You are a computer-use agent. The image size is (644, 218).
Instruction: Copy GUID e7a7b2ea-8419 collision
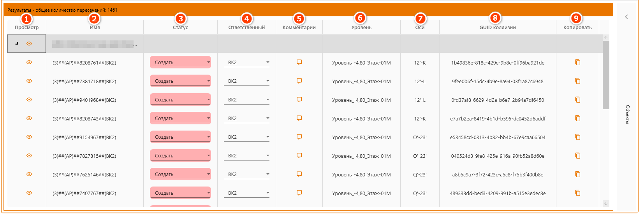coord(577,118)
